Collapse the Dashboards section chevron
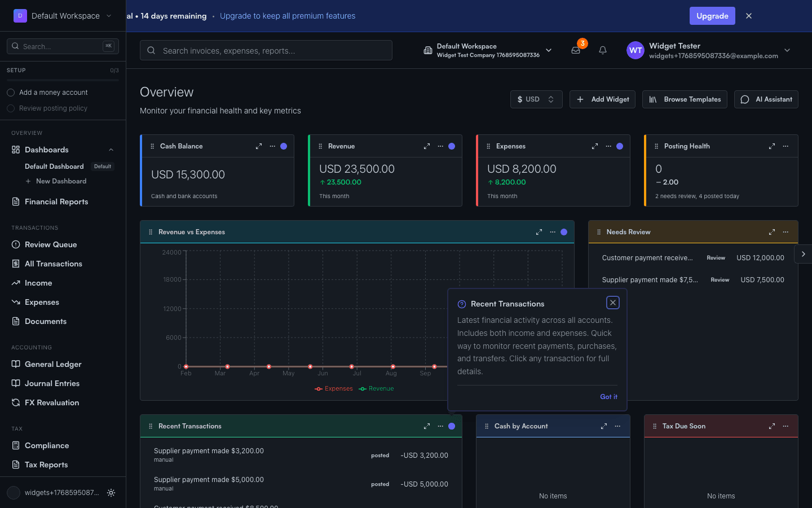Viewport: 812px width, 508px height. click(x=111, y=150)
